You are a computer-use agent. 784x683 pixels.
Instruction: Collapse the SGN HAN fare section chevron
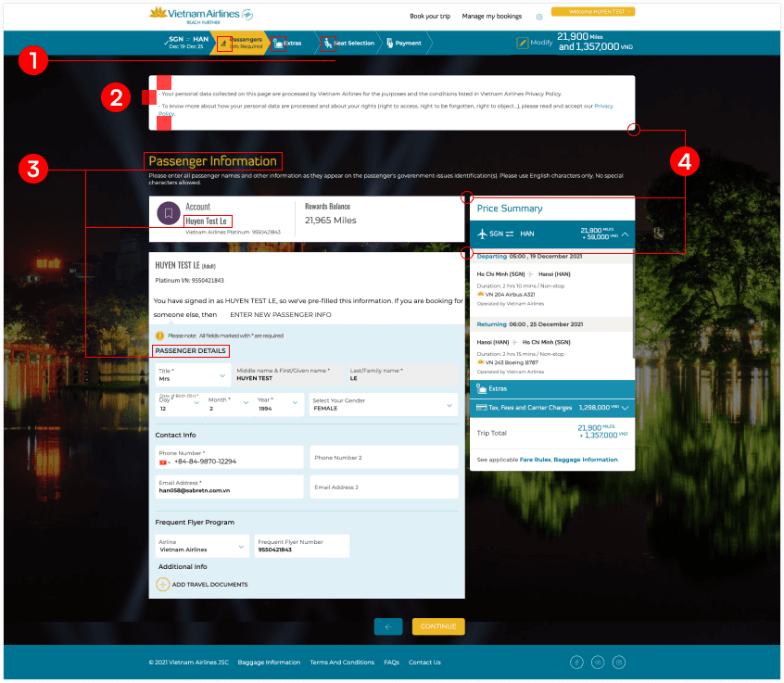tap(626, 234)
